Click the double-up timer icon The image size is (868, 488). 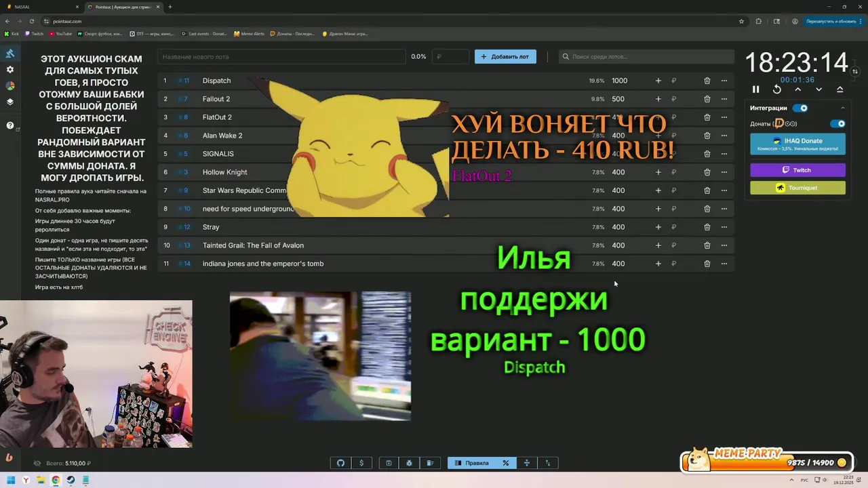[x=840, y=89]
